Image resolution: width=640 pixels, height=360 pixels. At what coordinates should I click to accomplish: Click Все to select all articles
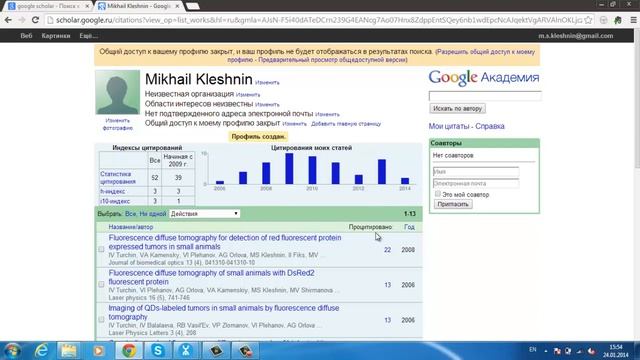130,214
